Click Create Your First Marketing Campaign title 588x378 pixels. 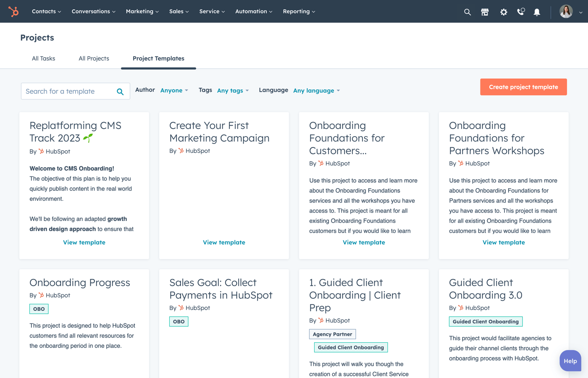coord(219,131)
